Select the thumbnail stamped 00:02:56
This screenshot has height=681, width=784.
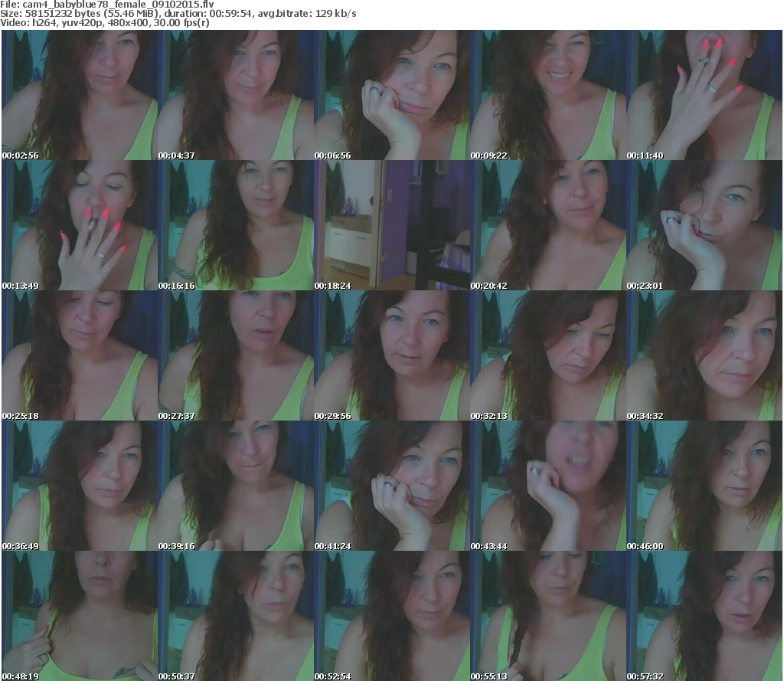coord(80,95)
